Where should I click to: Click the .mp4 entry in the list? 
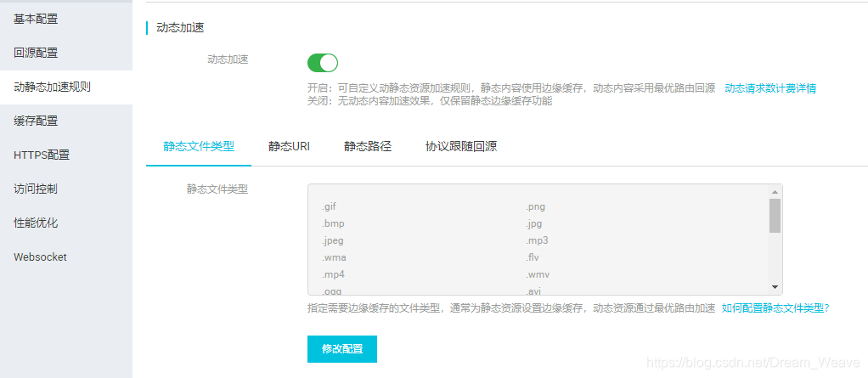(333, 274)
